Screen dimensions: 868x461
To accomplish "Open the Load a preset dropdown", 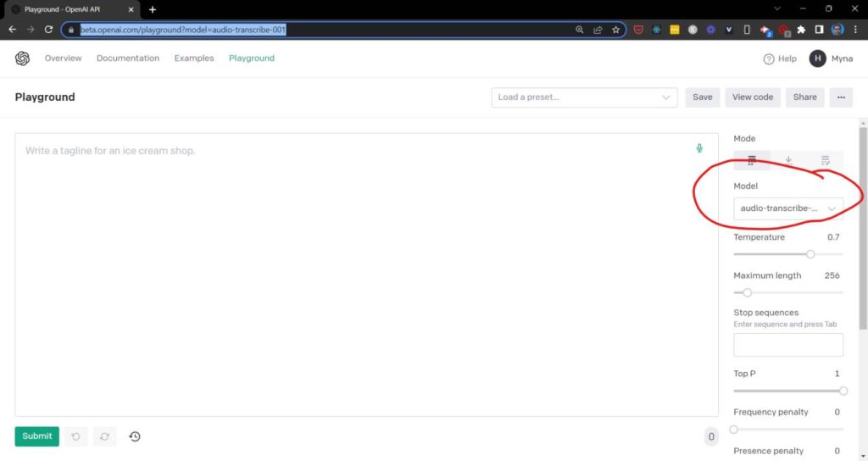I will pyautogui.click(x=584, y=97).
